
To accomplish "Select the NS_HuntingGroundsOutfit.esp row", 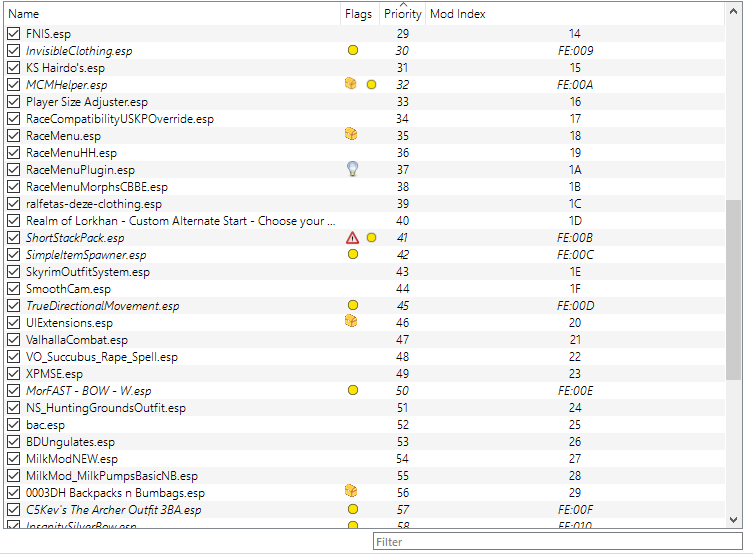I will (x=364, y=408).
